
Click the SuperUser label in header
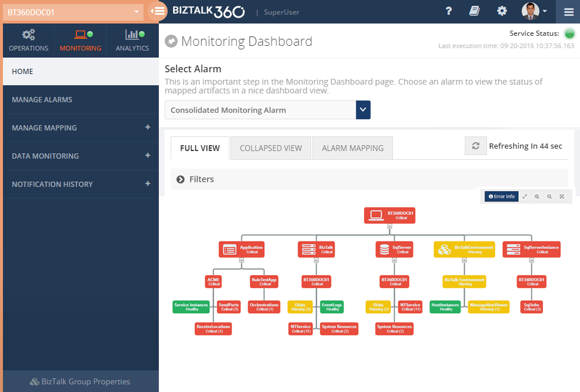click(x=282, y=12)
